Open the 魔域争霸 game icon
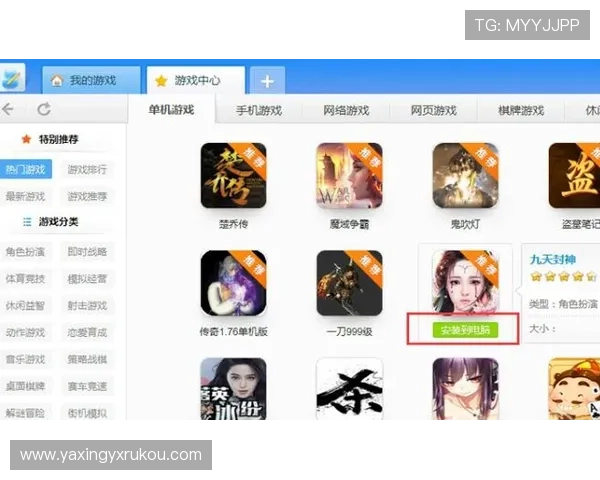 point(349,176)
